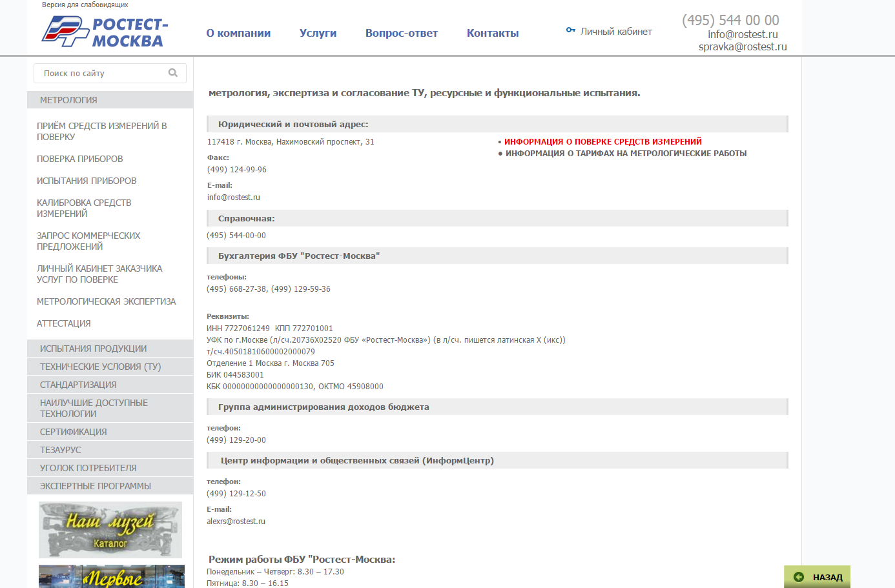Select Испытания продукции sidebar section

pos(110,349)
